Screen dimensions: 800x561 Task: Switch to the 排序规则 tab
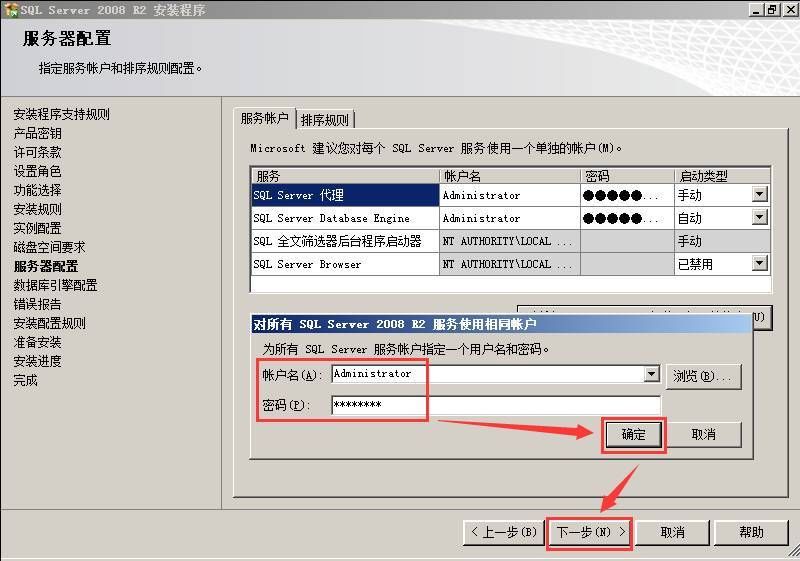(x=325, y=120)
